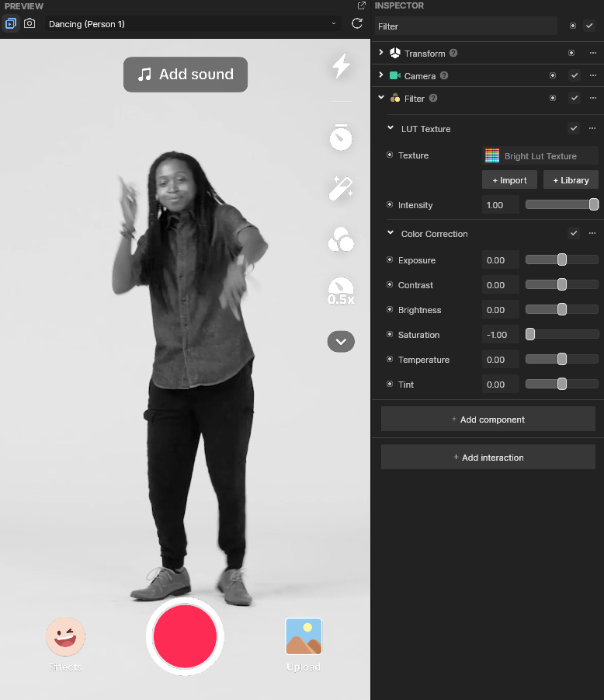Click the Tint value field
Viewport: 604px width, 700px height.
(x=501, y=385)
